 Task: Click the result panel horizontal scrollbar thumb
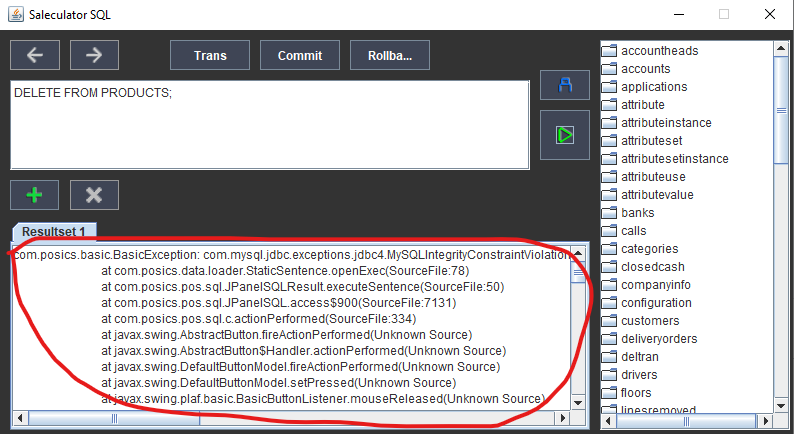(114, 418)
